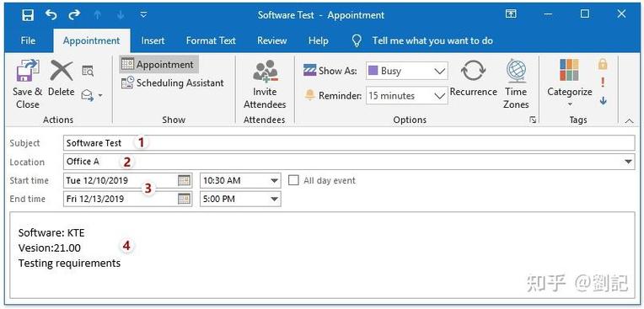
Task: Click into the Subject field
Action: pos(349,143)
